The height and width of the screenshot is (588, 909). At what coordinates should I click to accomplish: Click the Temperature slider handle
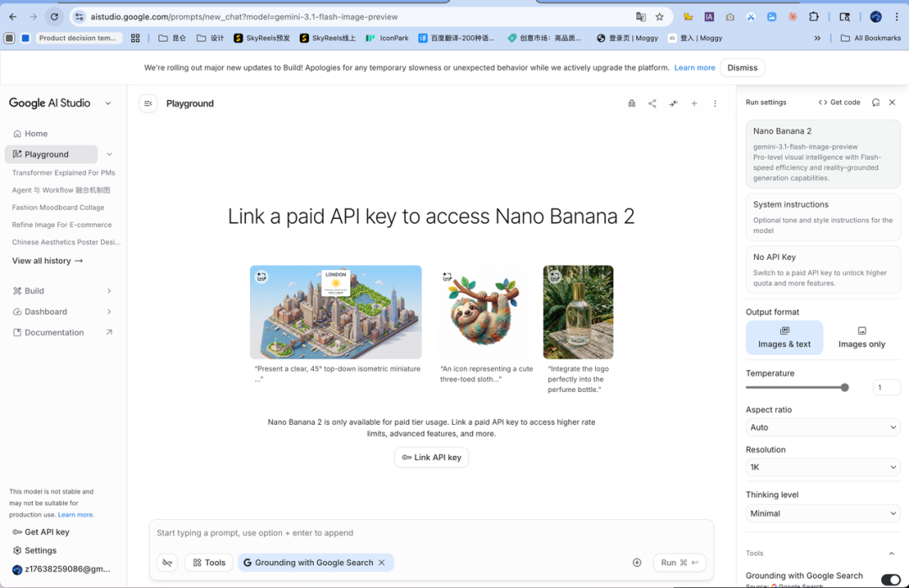[x=844, y=388]
